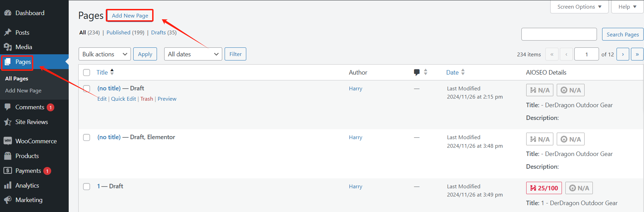Switch to the Published pages filter
644x212 pixels.
118,33
